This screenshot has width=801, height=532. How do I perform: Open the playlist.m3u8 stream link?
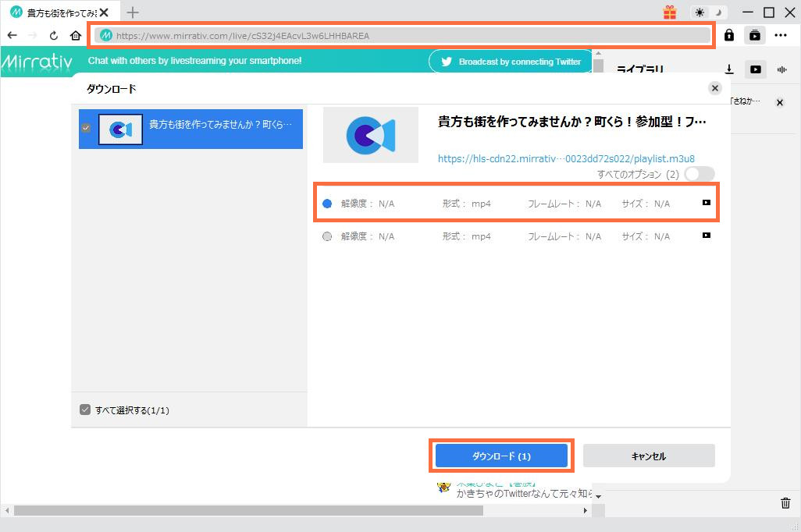pos(566,158)
